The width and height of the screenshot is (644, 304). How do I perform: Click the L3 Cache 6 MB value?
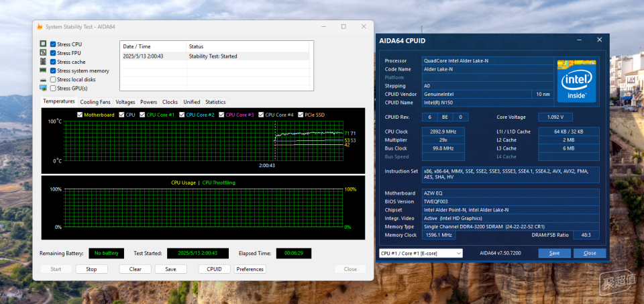(569, 148)
